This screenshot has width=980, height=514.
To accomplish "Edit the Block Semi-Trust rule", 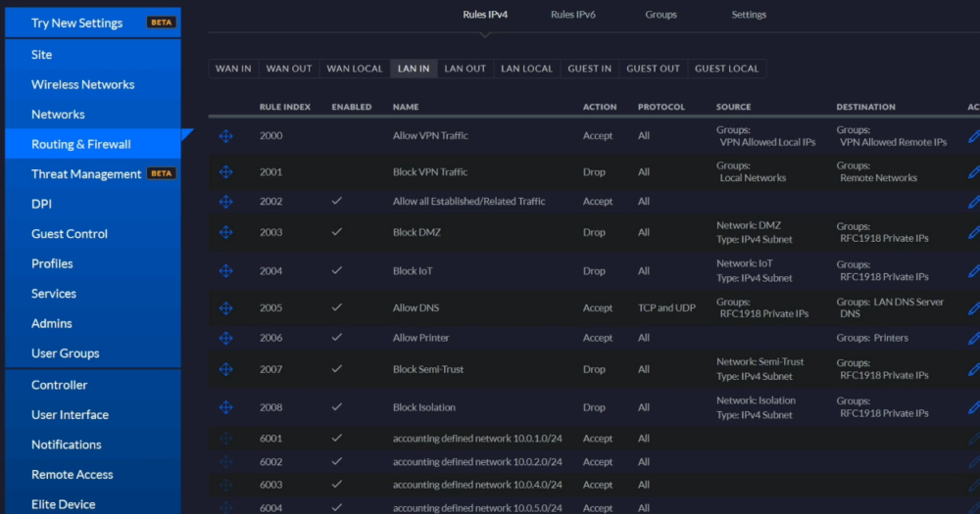I will [x=974, y=369].
